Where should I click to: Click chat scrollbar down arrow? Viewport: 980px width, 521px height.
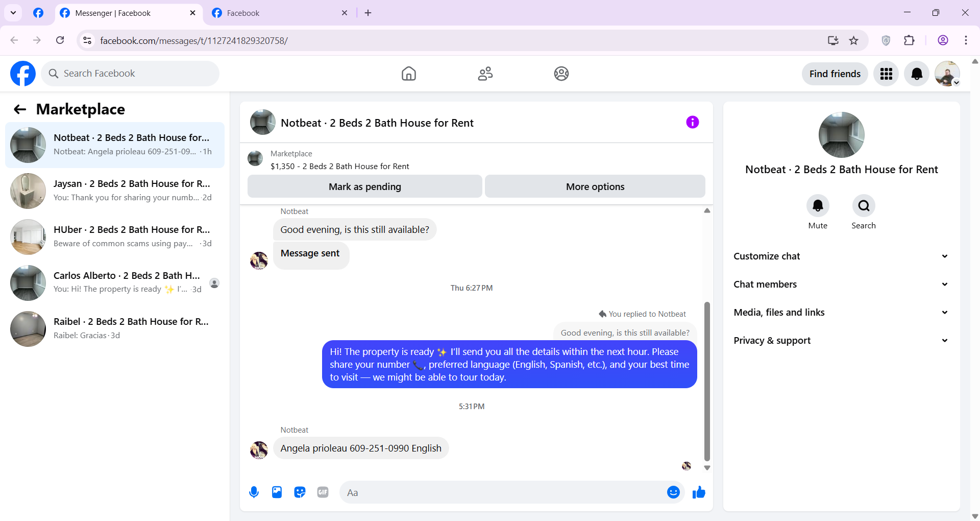(x=707, y=468)
